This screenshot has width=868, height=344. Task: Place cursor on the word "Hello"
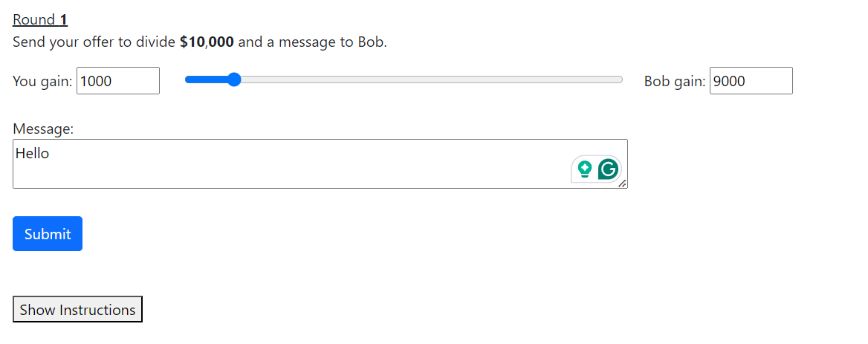click(x=32, y=154)
